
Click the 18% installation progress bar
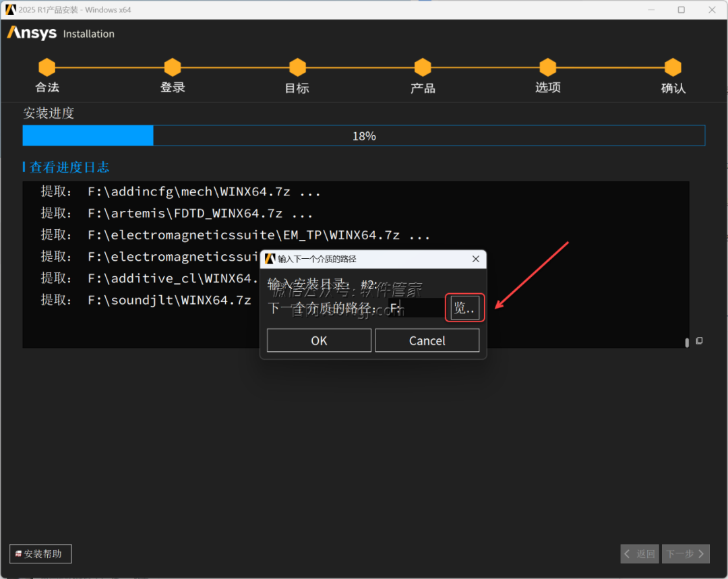[364, 135]
